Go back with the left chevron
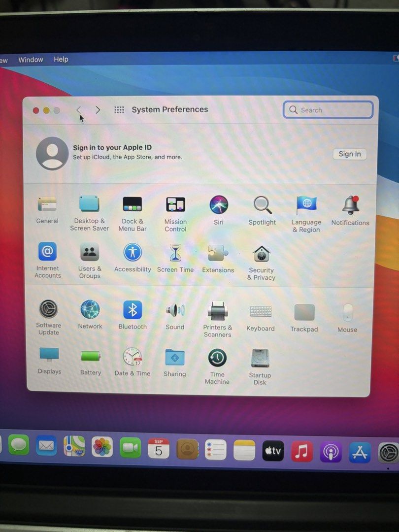 click(x=79, y=109)
